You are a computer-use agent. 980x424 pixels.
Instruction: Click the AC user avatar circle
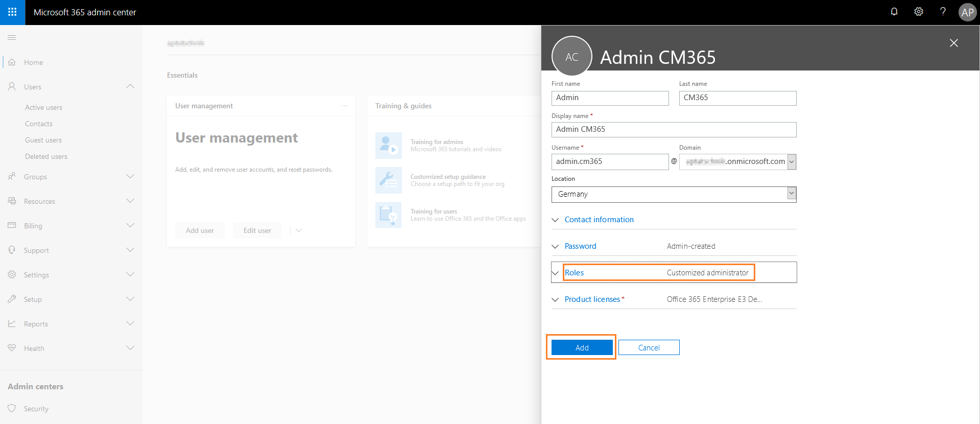(572, 56)
